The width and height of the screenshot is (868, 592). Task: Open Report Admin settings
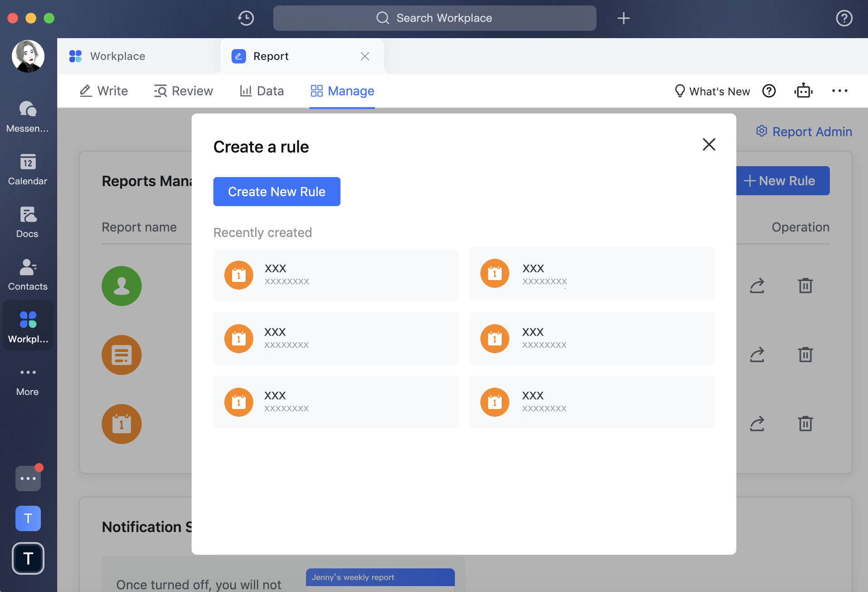804,132
